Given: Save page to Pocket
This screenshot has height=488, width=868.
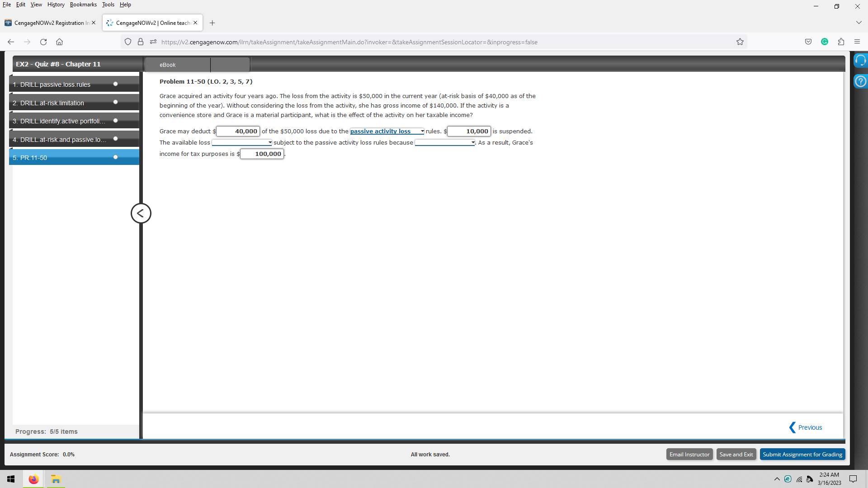Looking at the screenshot, I should (x=808, y=42).
